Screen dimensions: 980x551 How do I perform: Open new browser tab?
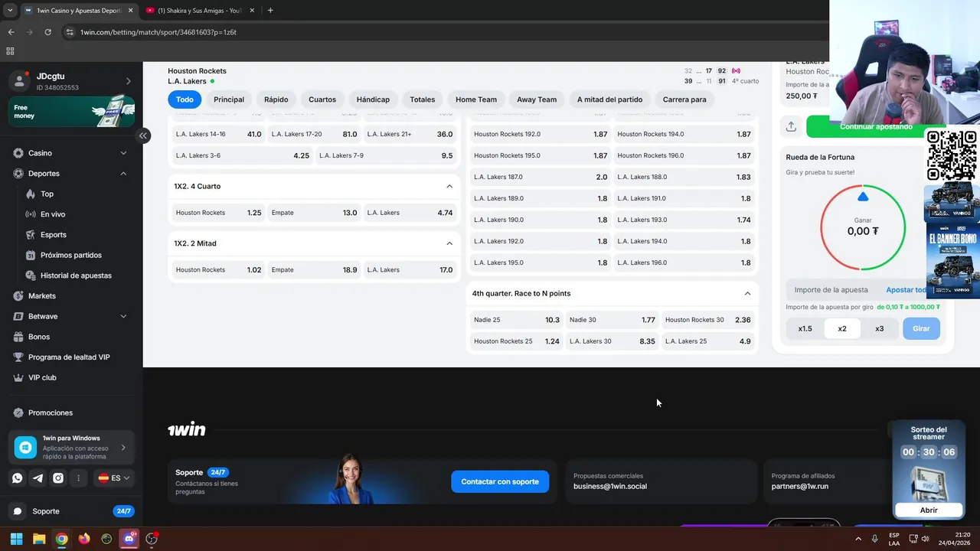pyautogui.click(x=270, y=10)
